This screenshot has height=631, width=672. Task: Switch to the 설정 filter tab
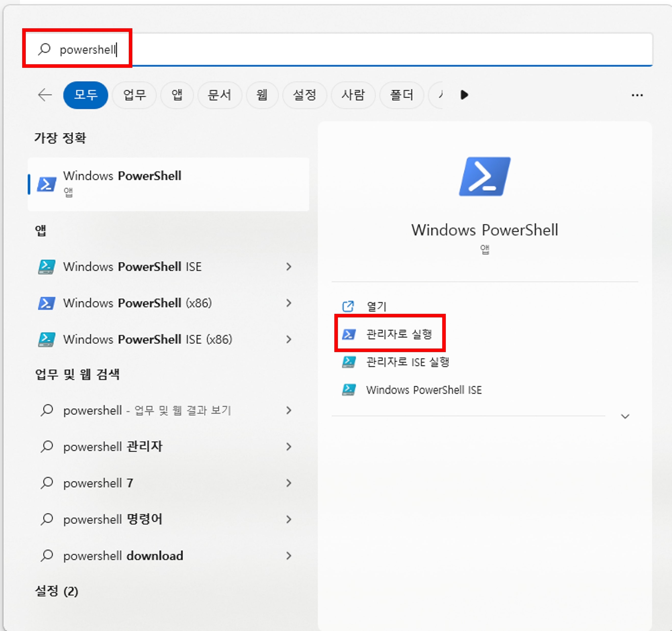click(x=305, y=95)
